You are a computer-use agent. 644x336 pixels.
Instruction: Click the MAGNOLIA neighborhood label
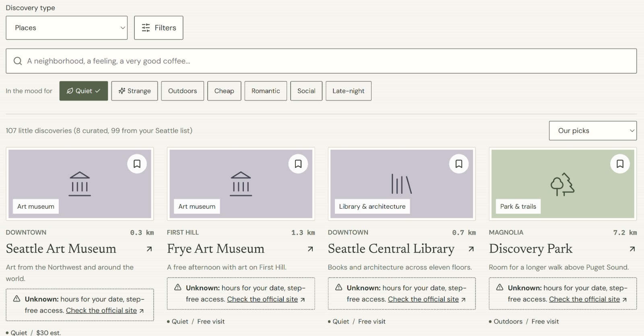[506, 232]
